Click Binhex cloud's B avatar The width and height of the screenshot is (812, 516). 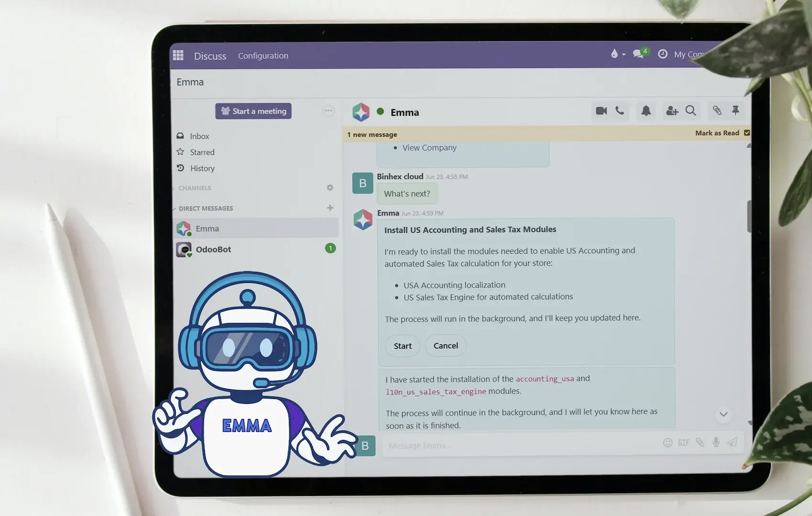(363, 183)
